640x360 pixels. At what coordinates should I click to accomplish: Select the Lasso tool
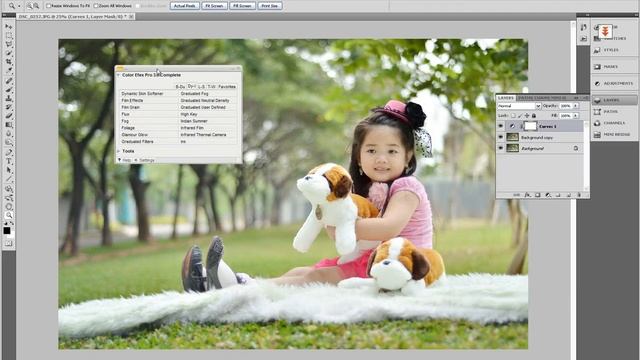[9, 44]
